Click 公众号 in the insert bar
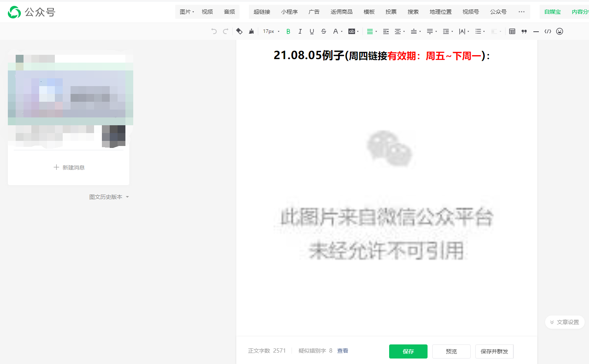Screen dimensions: 589x364 [x=498, y=12]
